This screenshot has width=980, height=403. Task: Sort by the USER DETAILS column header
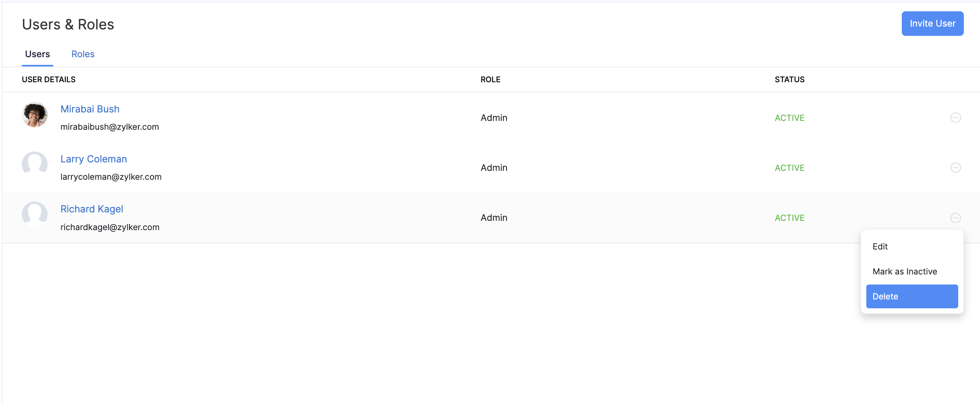[48, 79]
